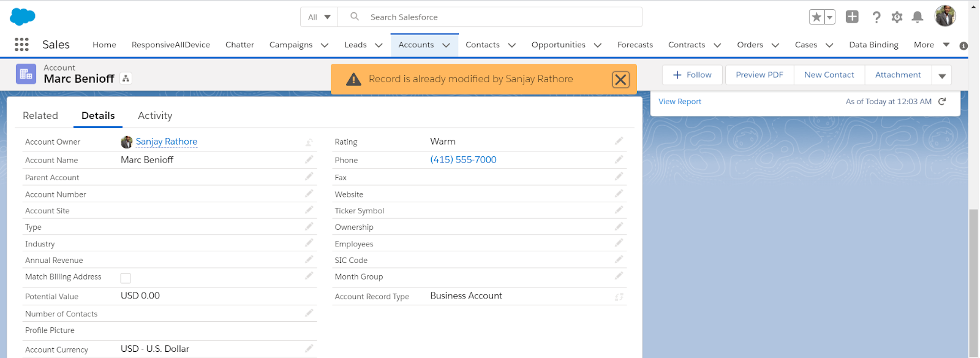The width and height of the screenshot is (980, 358).
Task: Edit Account Name pencil icon
Action: [x=309, y=159]
